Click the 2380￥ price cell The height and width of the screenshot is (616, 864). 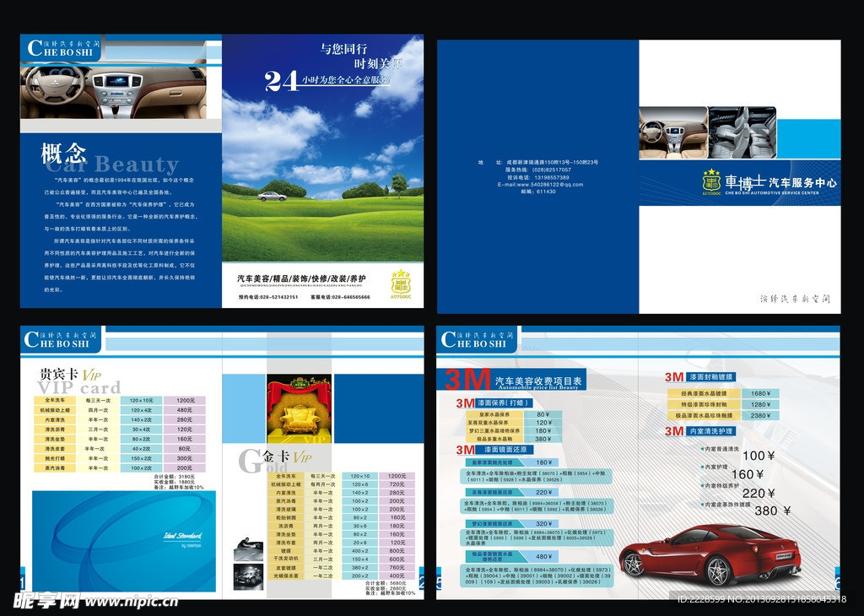coord(760,415)
